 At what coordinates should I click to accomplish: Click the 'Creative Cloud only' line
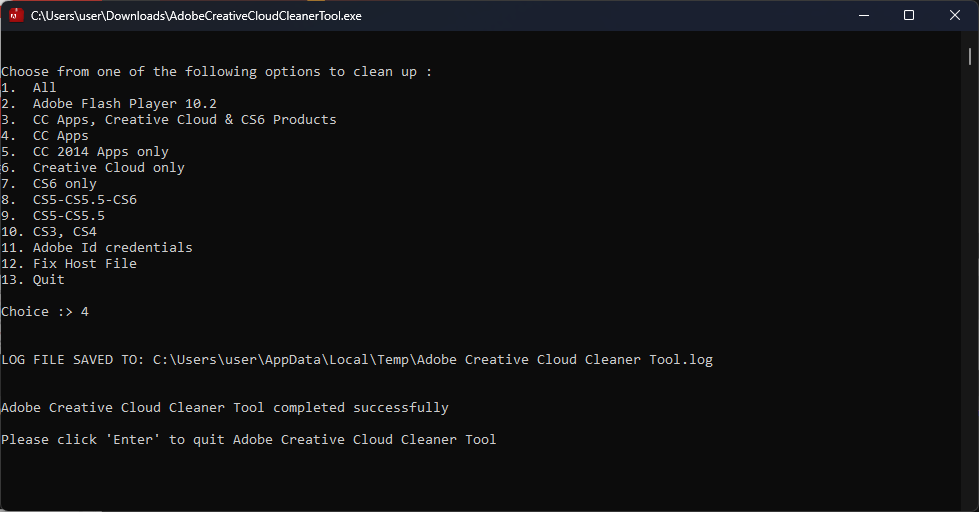click(93, 168)
